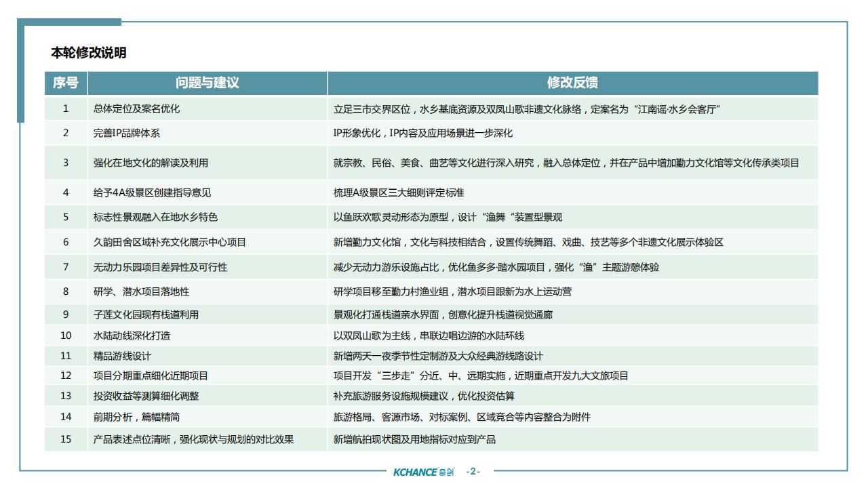Click feedback text starting 减少无动力游乐设施占比

pos(496,267)
